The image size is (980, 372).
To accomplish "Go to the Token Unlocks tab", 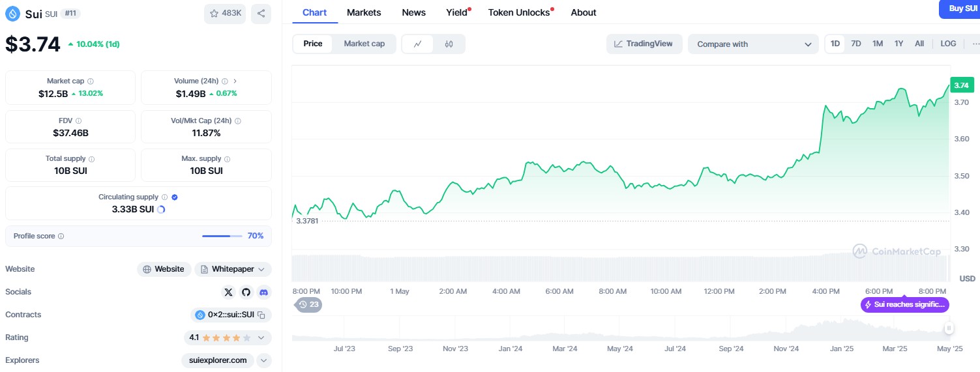I will pyautogui.click(x=519, y=12).
